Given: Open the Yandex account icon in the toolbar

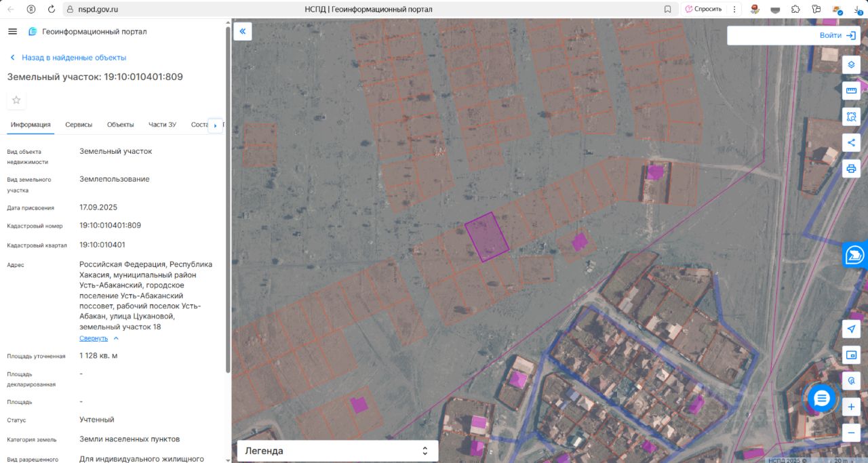Looking at the screenshot, I should [31, 9].
